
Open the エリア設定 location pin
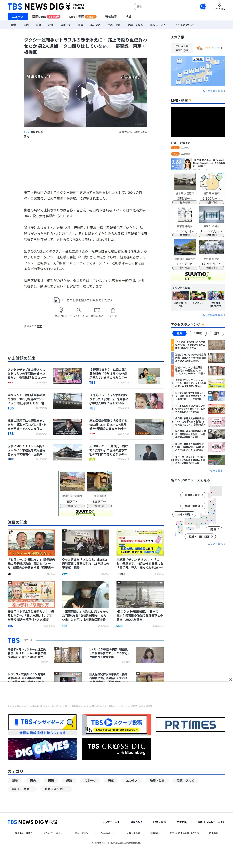[219, 6]
